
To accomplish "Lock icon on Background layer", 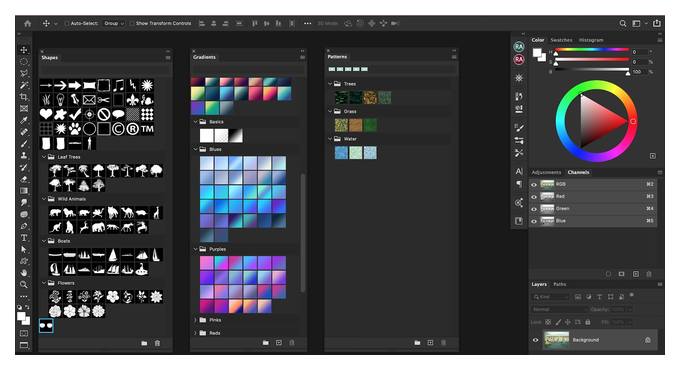I will (647, 340).
